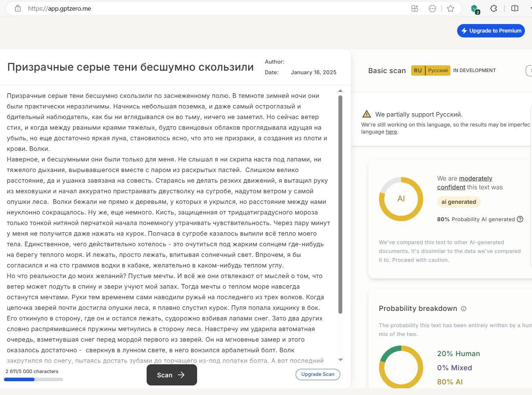Viewport: 532px width, 395px height.
Task: Open split screen view icon
Action: [x=515, y=8]
